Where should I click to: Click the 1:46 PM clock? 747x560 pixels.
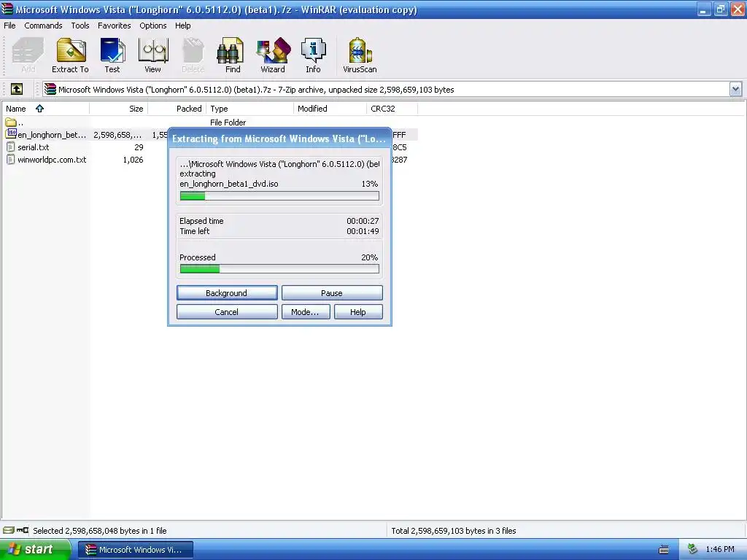pyautogui.click(x=720, y=549)
